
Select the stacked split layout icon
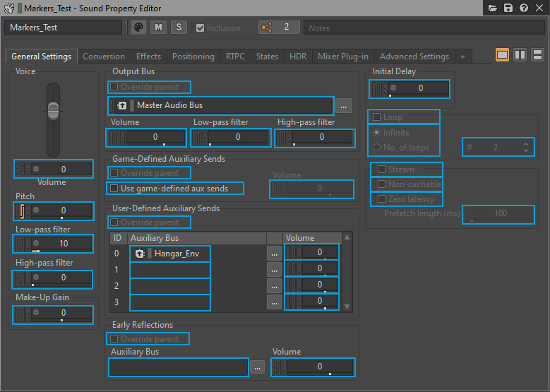pyautogui.click(x=537, y=55)
